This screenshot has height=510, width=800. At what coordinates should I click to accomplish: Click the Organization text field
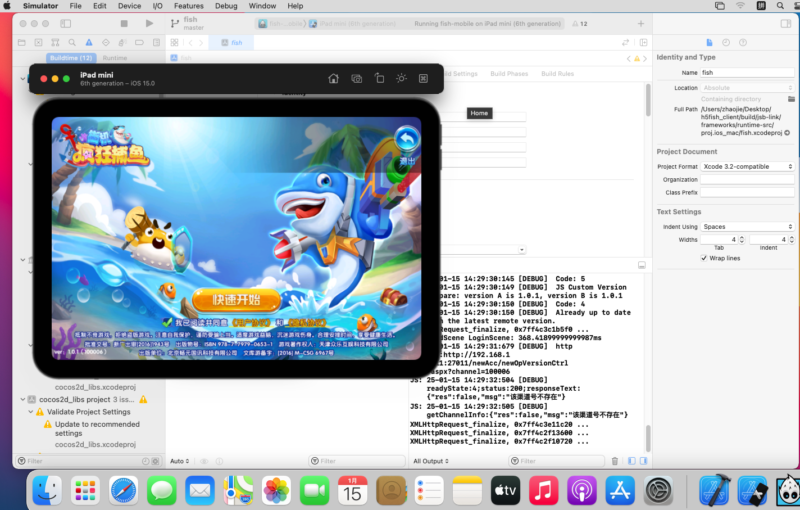point(746,179)
